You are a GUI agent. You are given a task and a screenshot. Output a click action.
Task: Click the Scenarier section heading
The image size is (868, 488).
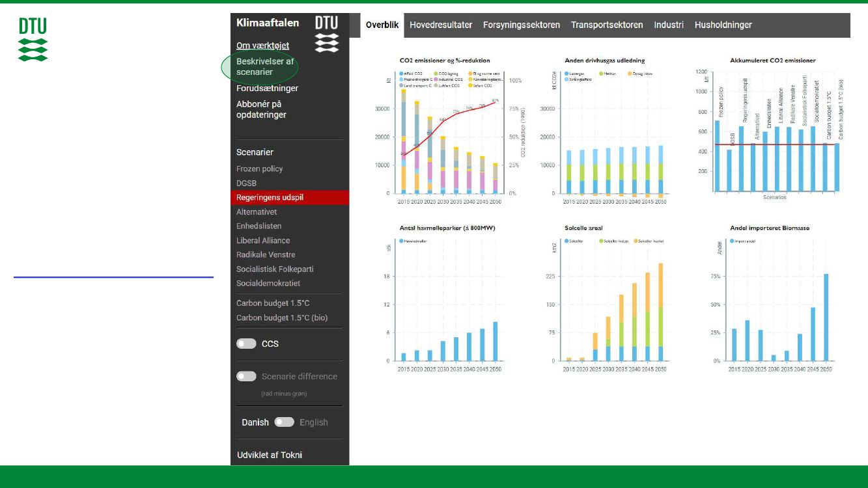[x=255, y=152]
